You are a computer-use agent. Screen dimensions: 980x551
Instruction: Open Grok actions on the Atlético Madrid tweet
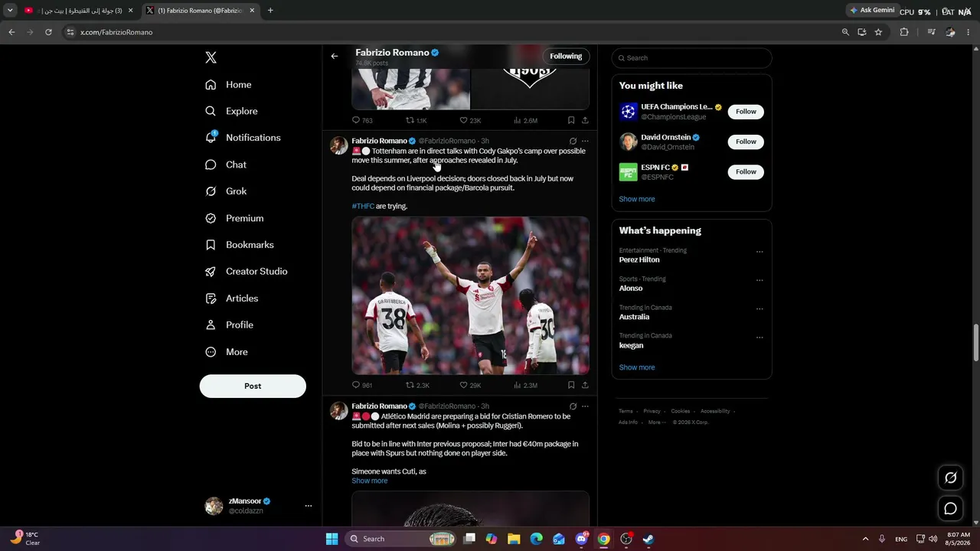573,406
